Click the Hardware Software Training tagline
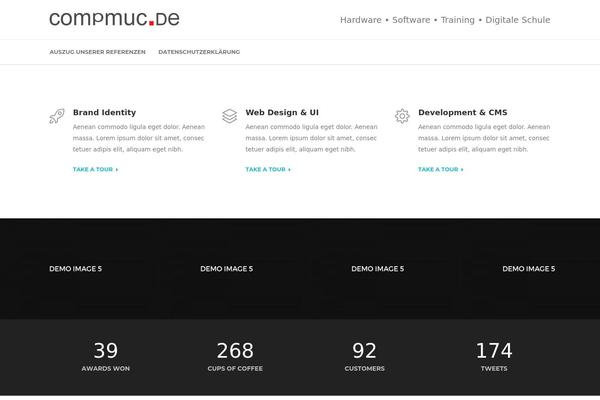Image resolution: width=600 pixels, height=400 pixels. click(445, 20)
